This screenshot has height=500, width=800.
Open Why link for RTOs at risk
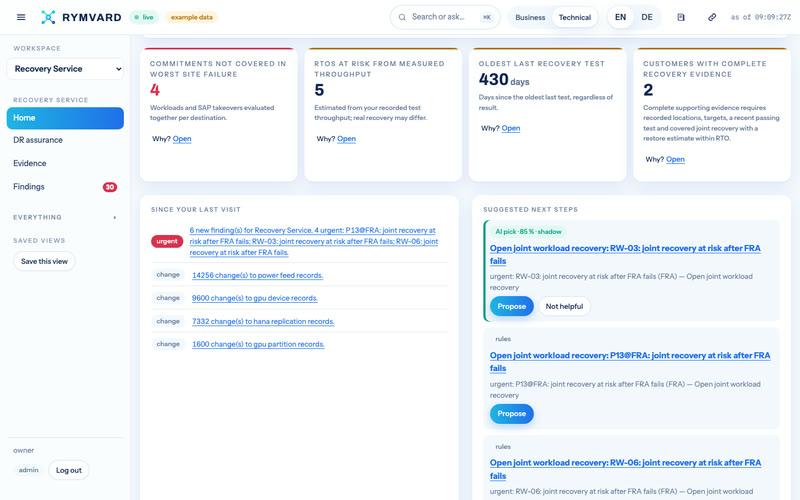346,139
